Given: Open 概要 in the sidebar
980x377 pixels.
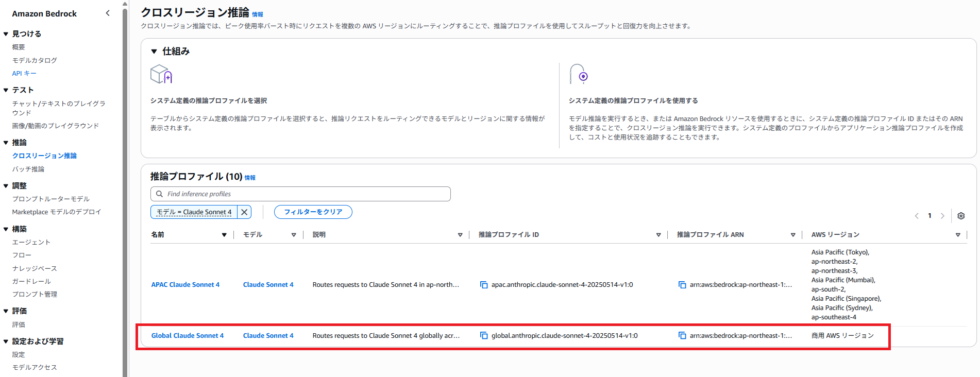Looking at the screenshot, I should 19,47.
